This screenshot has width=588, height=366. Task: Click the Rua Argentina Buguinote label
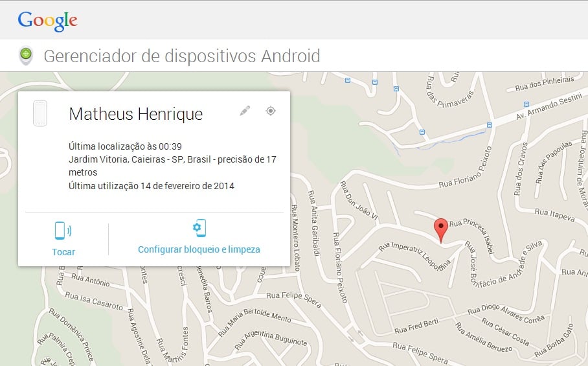point(271,339)
